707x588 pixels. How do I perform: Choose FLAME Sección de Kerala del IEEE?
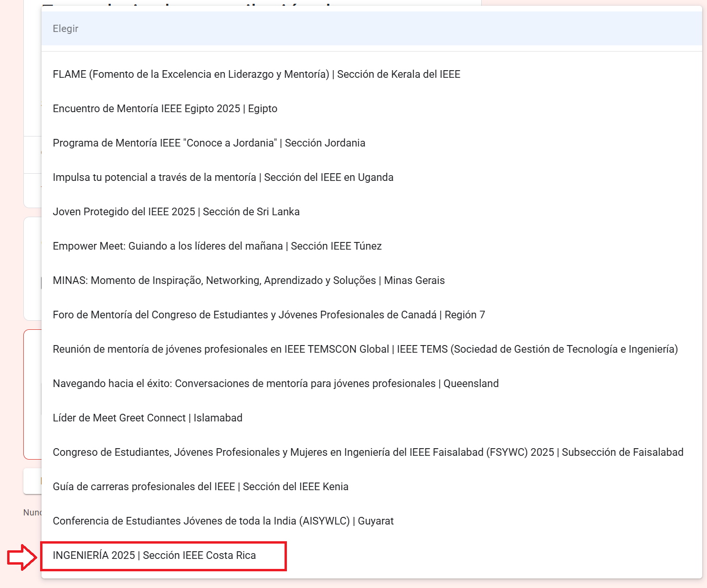pos(256,74)
